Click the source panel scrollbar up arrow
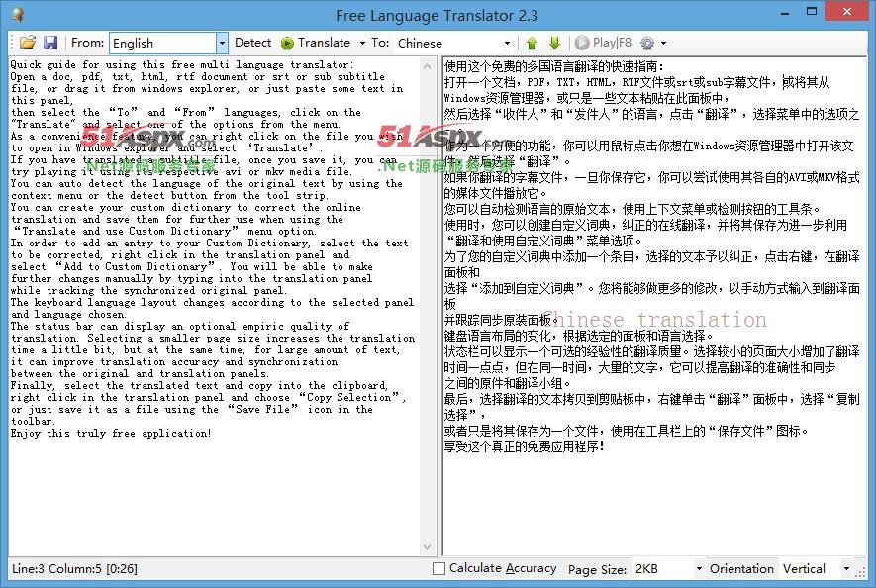Image resolution: width=876 pixels, height=588 pixels. tap(428, 66)
